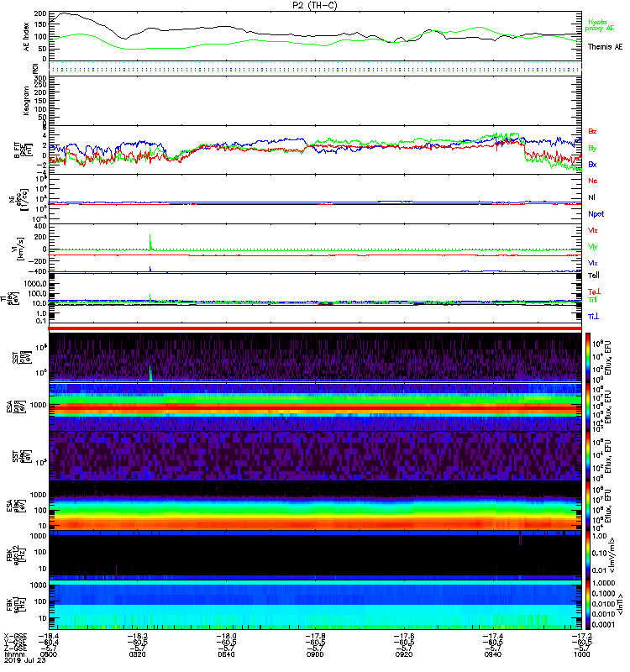Screen dimensions: 630x672
Task: Click the 0800 time tick label
Action: 49,654
